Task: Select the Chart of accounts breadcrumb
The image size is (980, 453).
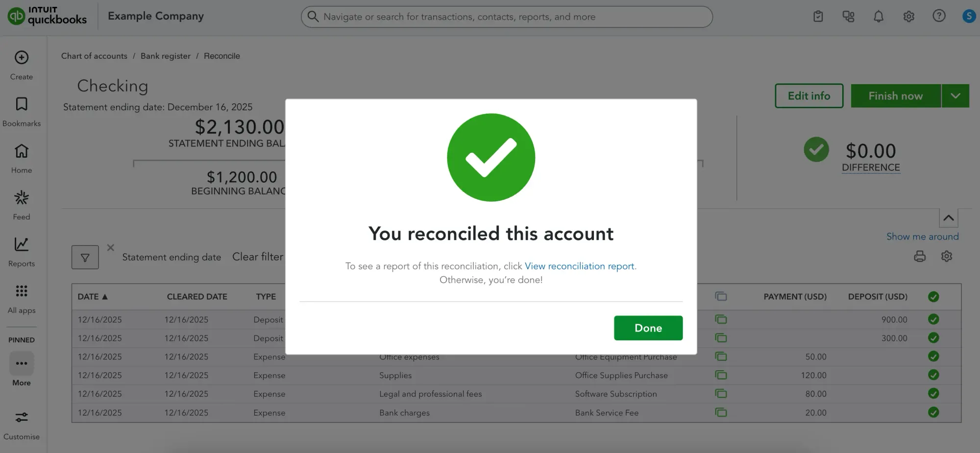Action: [94, 56]
